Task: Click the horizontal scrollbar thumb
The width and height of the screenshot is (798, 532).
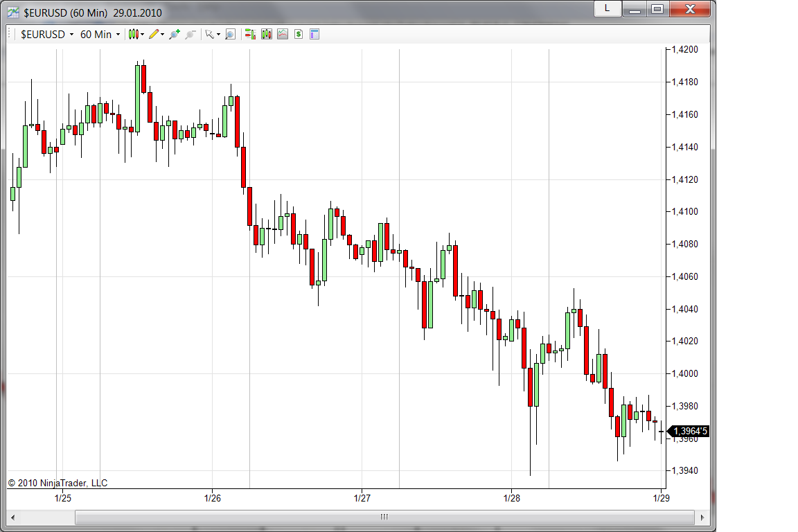Action: [384, 517]
